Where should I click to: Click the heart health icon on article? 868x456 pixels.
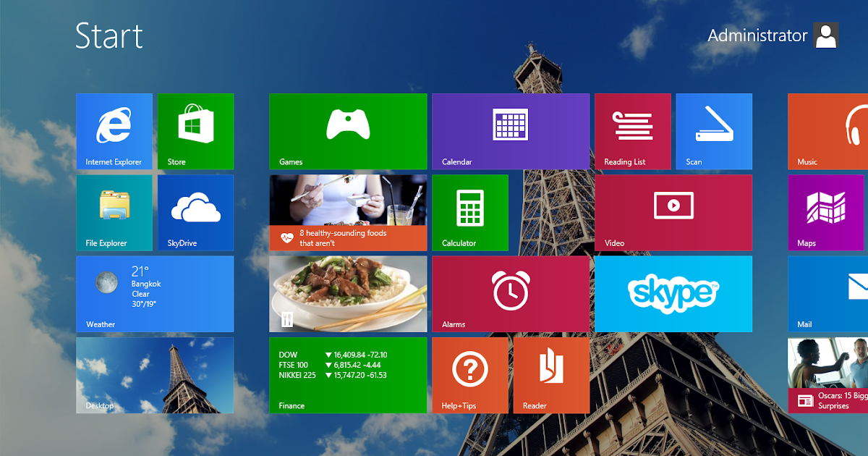pyautogui.click(x=287, y=237)
